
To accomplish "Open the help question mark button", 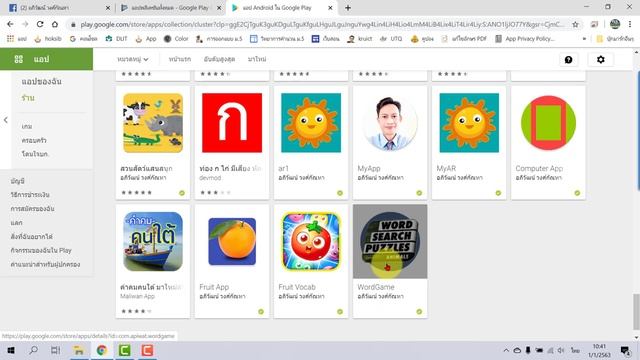I will (568, 60).
